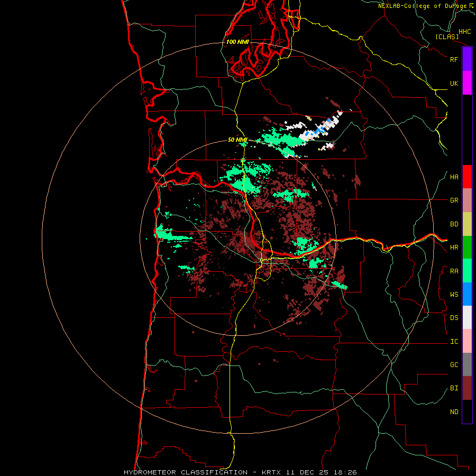Click the DS legend label
The height and width of the screenshot is (476, 476).
point(454,318)
